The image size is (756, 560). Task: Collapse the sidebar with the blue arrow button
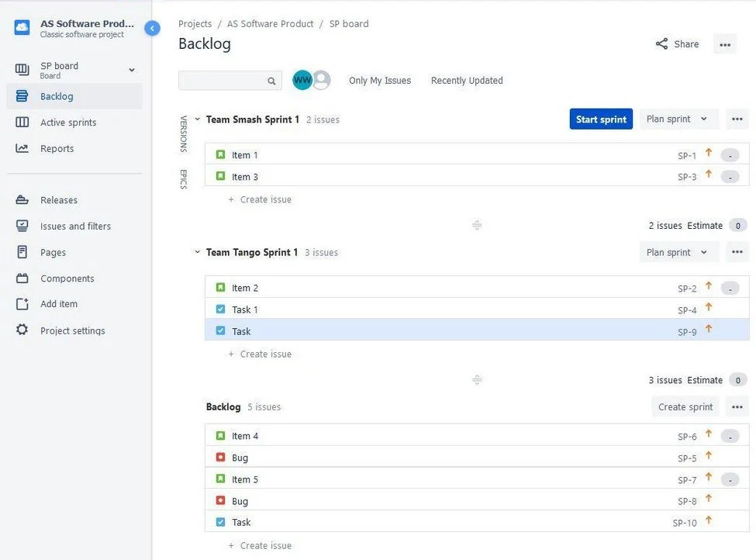pyautogui.click(x=152, y=29)
